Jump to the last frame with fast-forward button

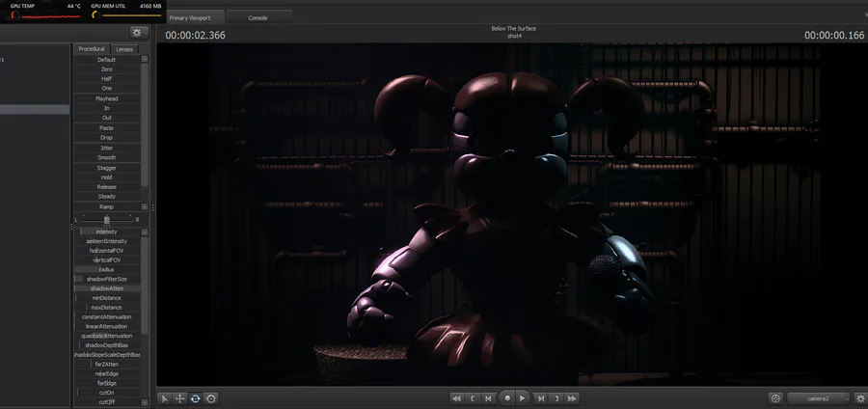572,398
